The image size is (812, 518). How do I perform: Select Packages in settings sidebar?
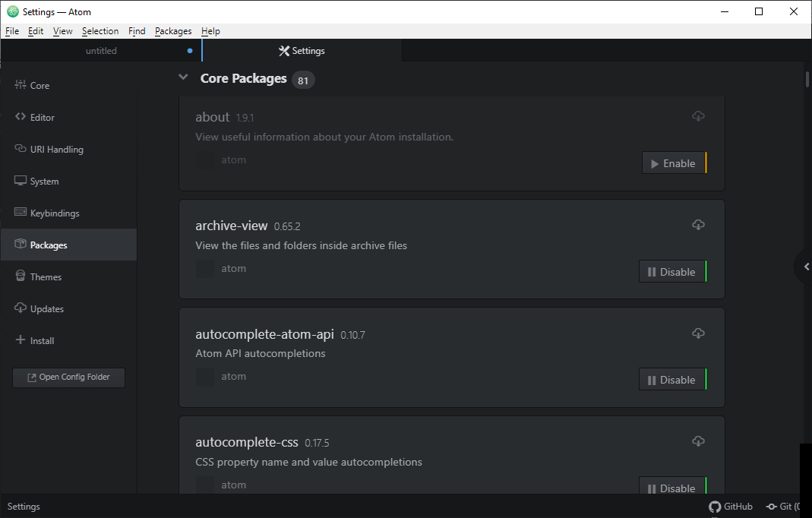pyautogui.click(x=69, y=245)
